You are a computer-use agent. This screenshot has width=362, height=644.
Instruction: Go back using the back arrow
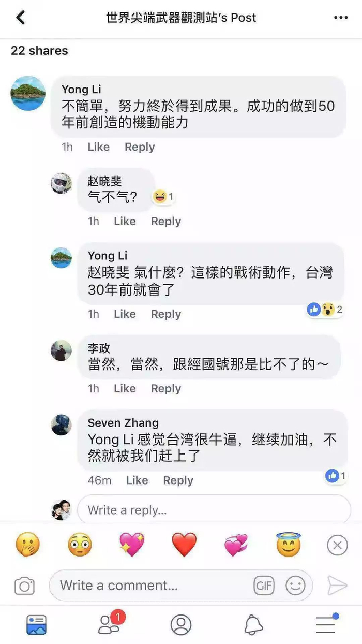[x=21, y=18]
